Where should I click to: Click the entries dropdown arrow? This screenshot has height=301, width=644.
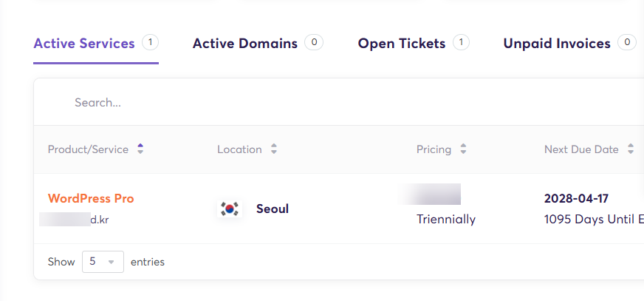click(x=111, y=262)
